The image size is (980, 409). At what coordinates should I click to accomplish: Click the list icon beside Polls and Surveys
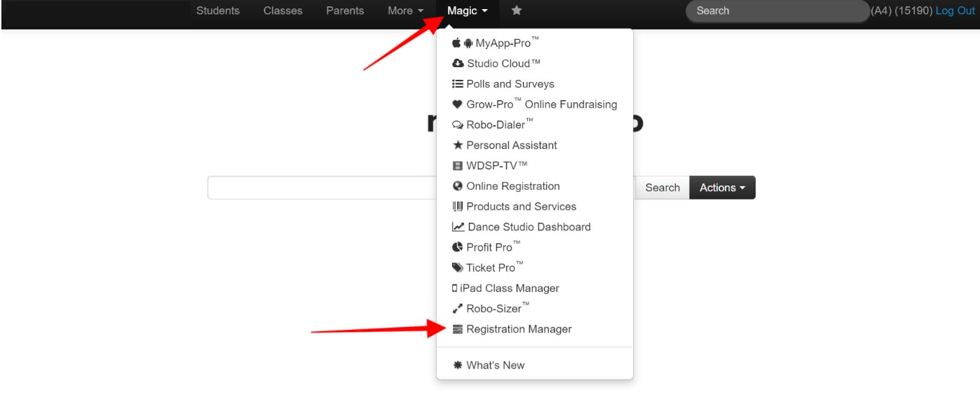458,84
